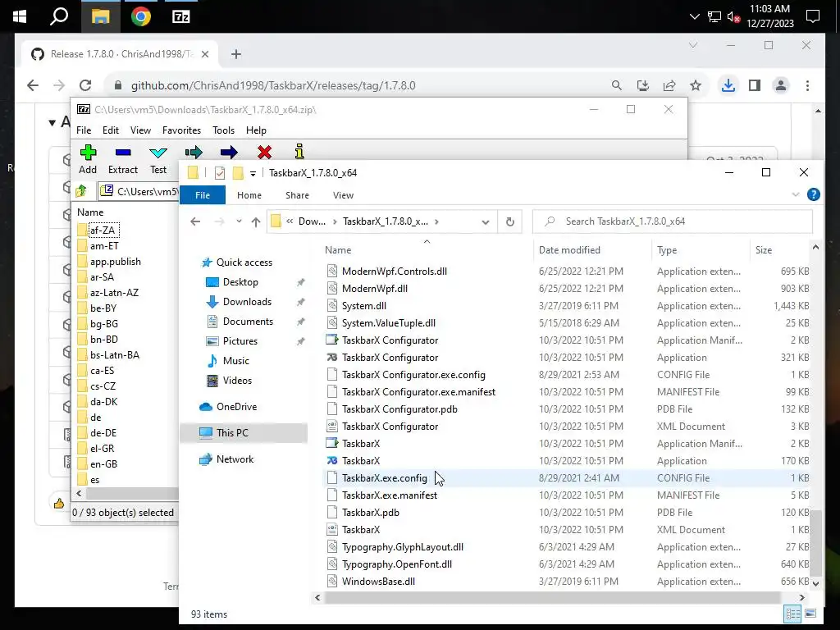Screen dimensions: 840x630
Task: Close the Release 1.7.8.0 tab
Action: (x=204, y=54)
